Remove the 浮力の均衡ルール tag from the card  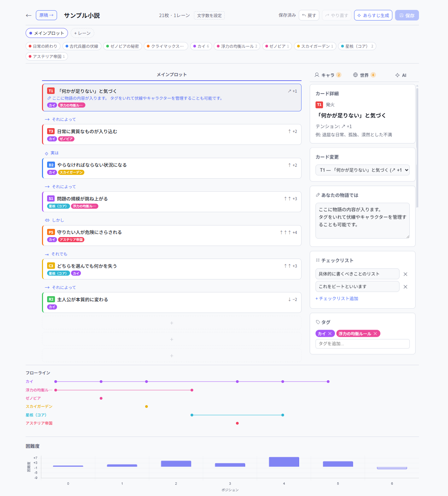[x=375, y=334]
